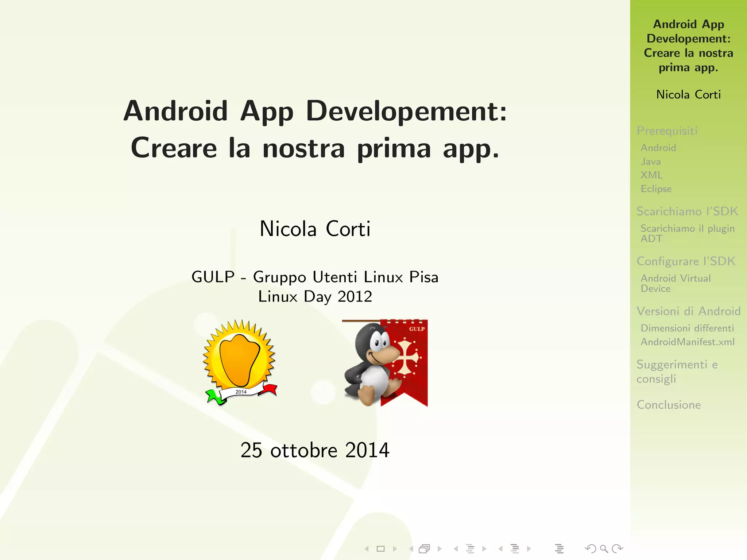Go to the next frame arrow
The width and height of the screenshot is (747, 560).
coord(440,549)
